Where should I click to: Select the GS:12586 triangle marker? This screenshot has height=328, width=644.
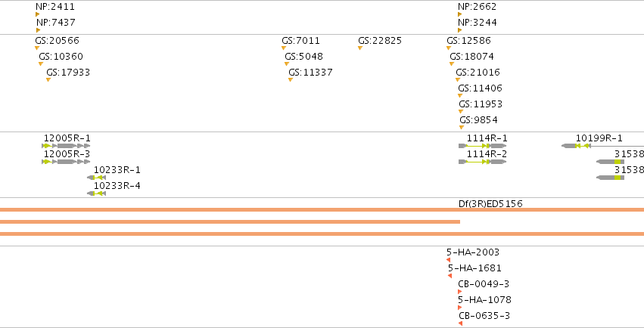449,48
